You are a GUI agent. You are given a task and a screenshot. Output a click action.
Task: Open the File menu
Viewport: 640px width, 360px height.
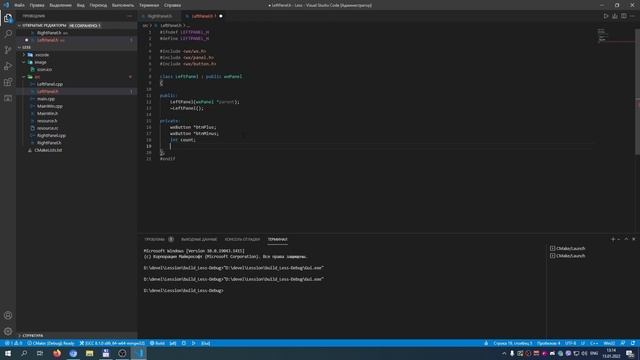(19, 5)
